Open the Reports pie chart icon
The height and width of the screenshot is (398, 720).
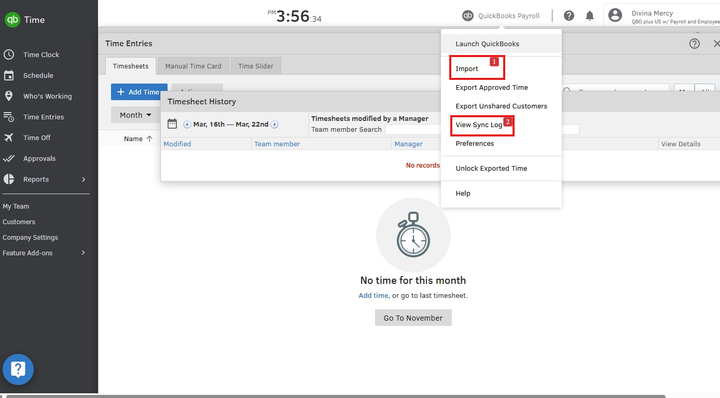click(x=9, y=179)
